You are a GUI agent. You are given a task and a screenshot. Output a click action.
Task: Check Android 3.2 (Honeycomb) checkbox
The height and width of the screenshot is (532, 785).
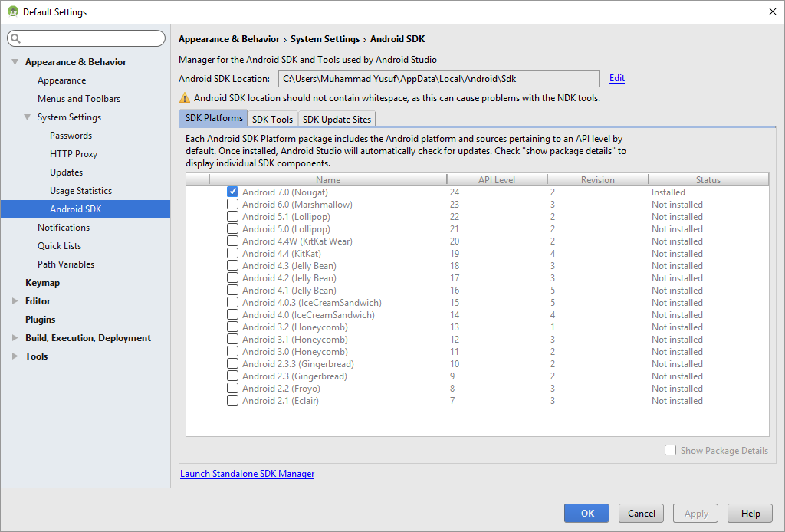pos(232,327)
